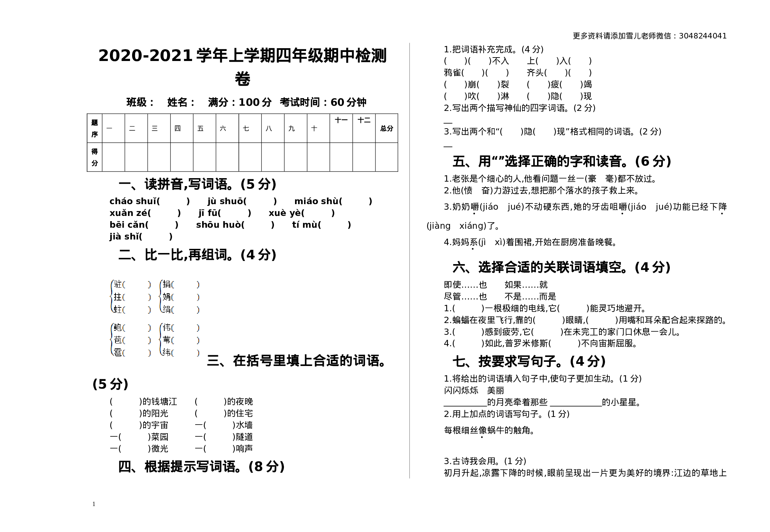Viewport: 770px width, 532px height.
Task: Click the conjunction option 不是……而是
Action: [x=530, y=297]
